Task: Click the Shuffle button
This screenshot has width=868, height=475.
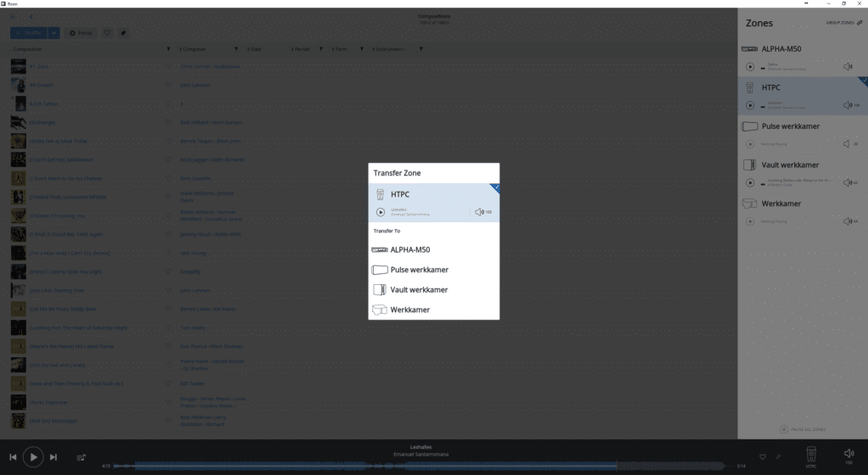Action: (28, 33)
